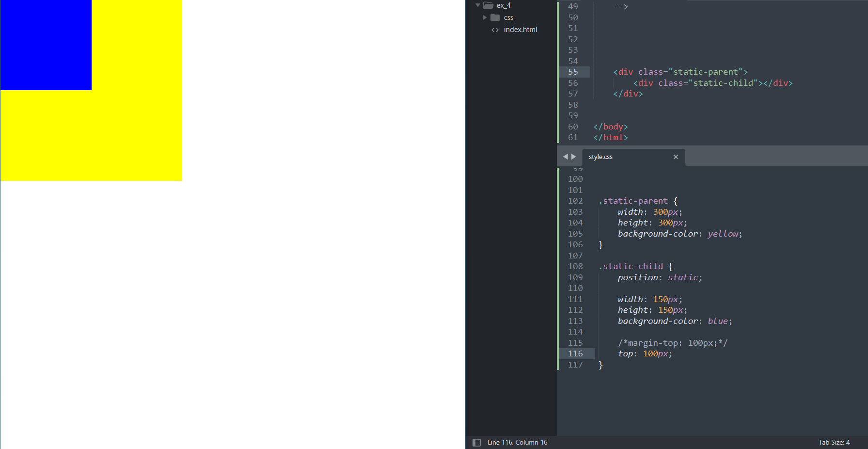Viewport: 868px width, 449px height.
Task: Click the static-child class attribute in HTML
Action: point(708,83)
